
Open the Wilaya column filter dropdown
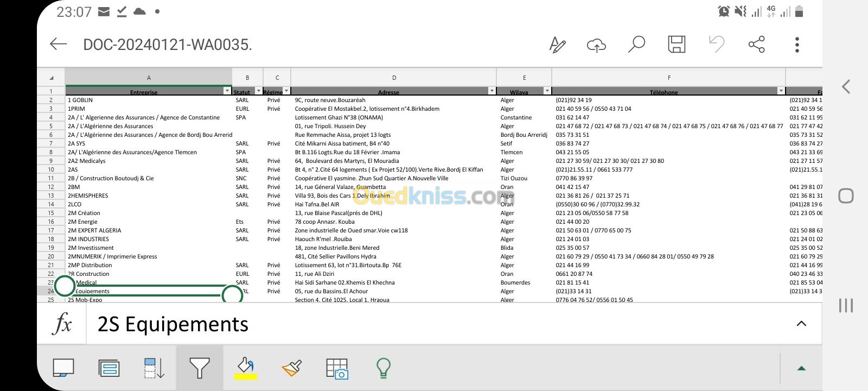pos(547,91)
